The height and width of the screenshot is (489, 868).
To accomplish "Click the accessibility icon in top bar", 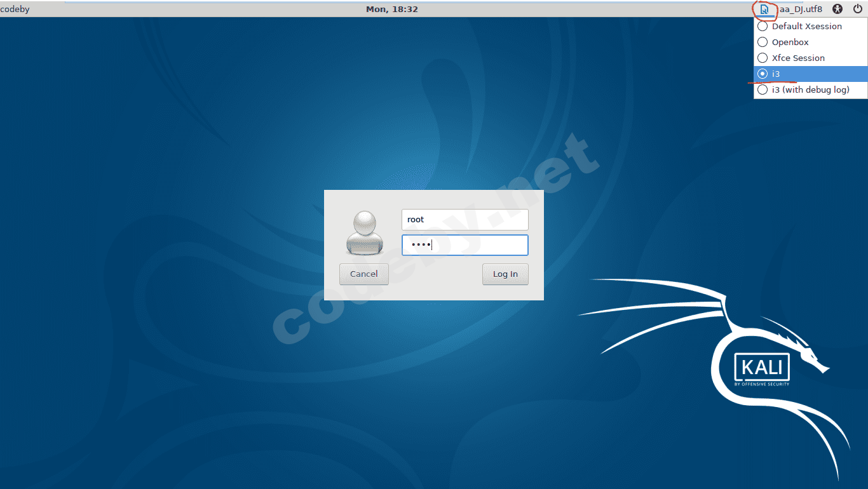I will click(x=837, y=9).
